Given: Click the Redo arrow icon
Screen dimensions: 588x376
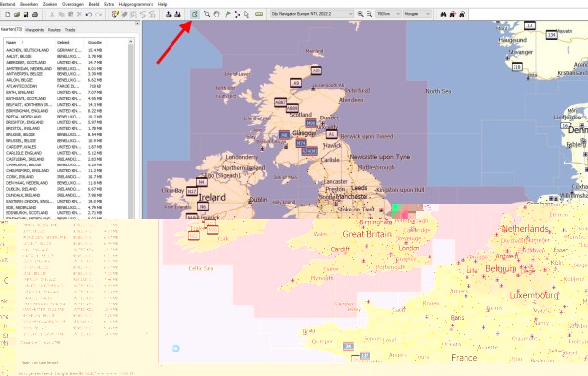Looking at the screenshot, I should tap(98, 15).
